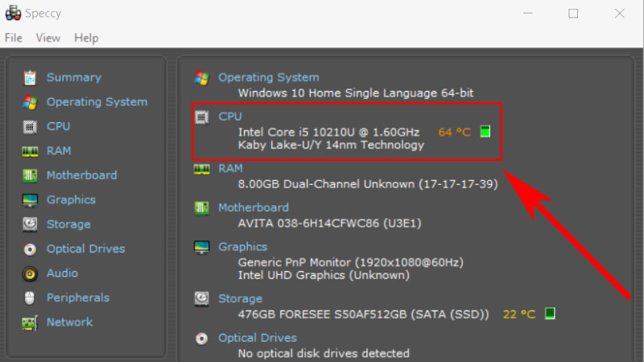Minimize the Speccy window

pos(528,13)
